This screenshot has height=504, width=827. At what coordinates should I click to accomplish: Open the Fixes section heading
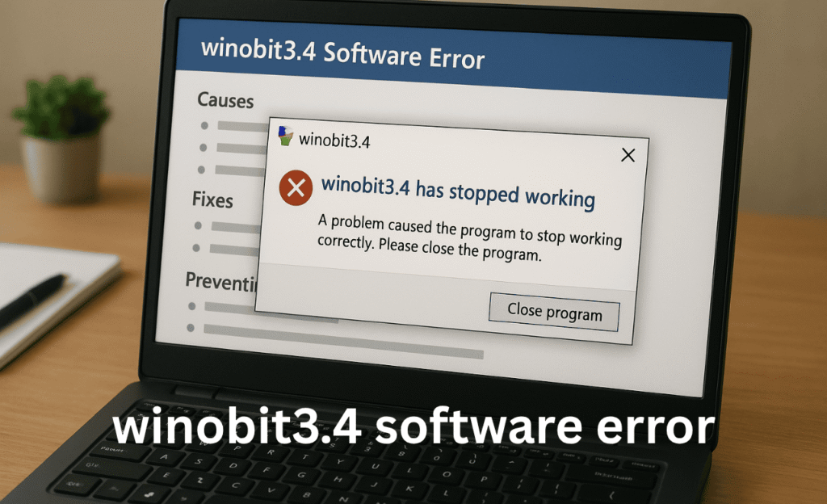212,199
